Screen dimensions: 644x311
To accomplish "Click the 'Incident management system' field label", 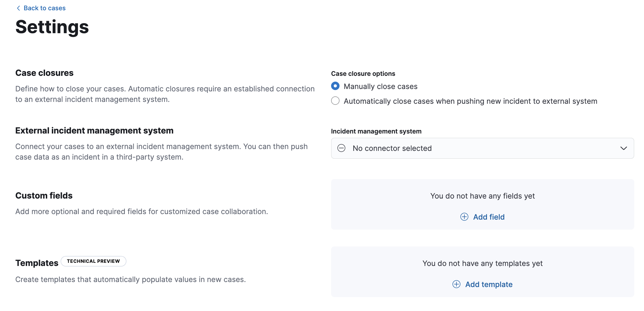I will (x=376, y=131).
